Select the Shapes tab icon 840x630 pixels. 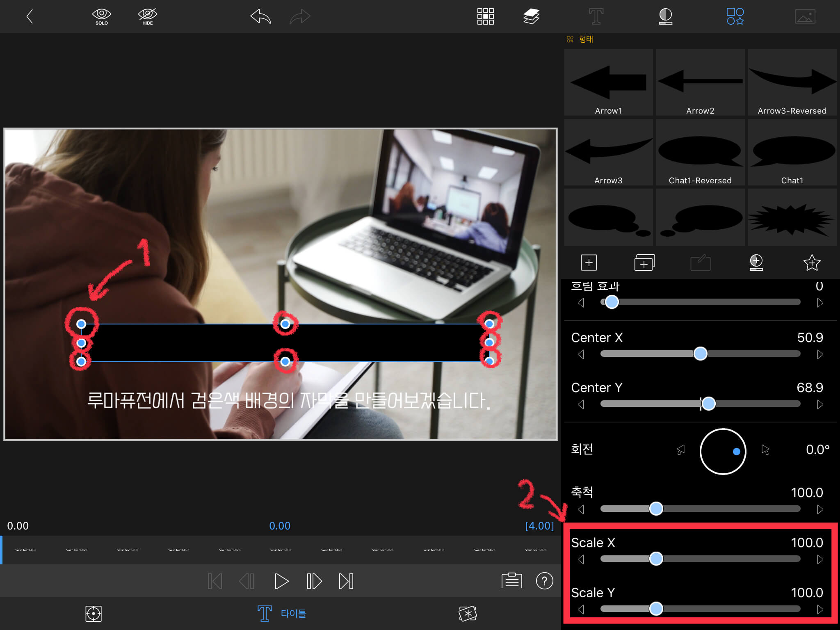tap(735, 17)
